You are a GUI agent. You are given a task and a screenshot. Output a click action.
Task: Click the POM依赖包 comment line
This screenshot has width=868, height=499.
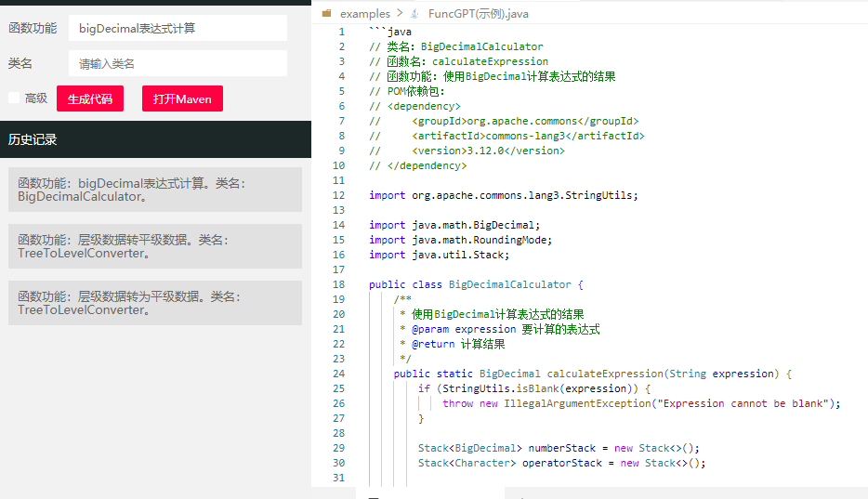[x=407, y=91]
